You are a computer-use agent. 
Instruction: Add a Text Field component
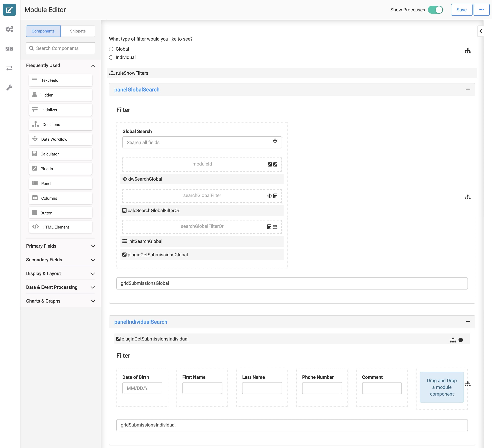click(60, 80)
